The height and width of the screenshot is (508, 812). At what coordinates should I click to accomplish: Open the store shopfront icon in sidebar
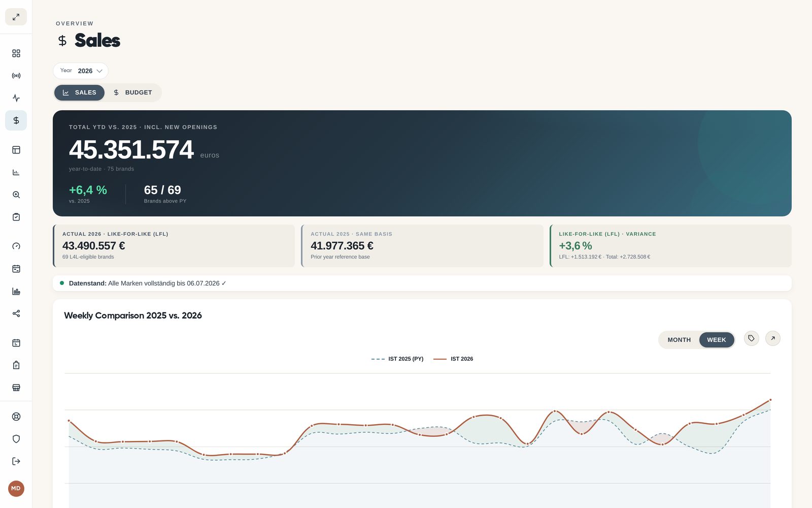pyautogui.click(x=16, y=388)
